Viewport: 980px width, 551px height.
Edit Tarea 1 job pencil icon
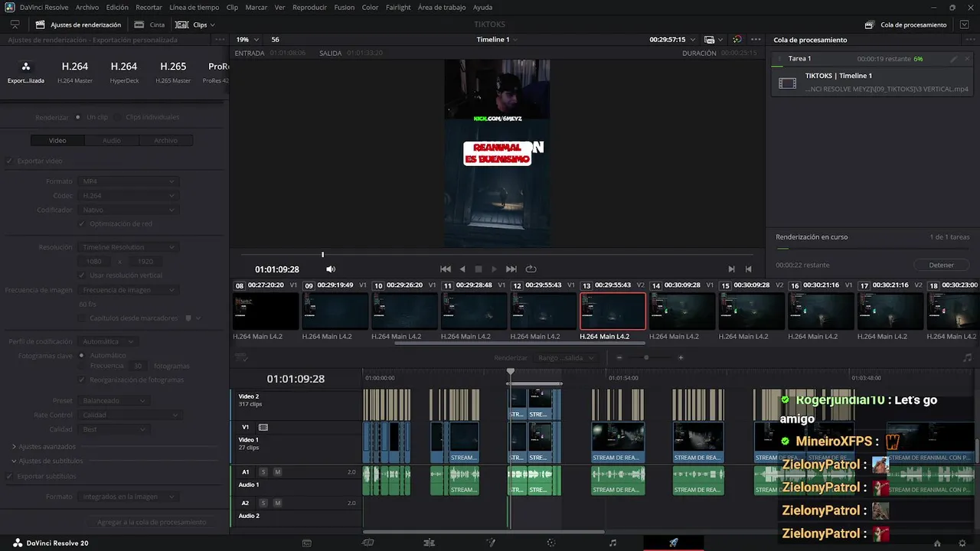pos(954,59)
